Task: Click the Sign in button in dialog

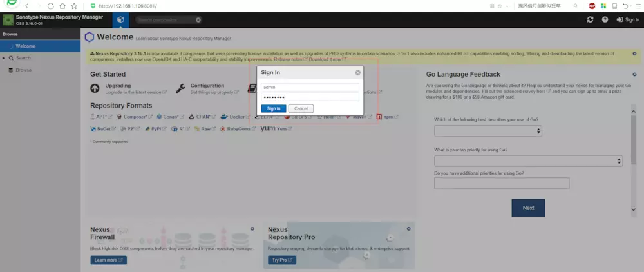Action: coord(274,108)
